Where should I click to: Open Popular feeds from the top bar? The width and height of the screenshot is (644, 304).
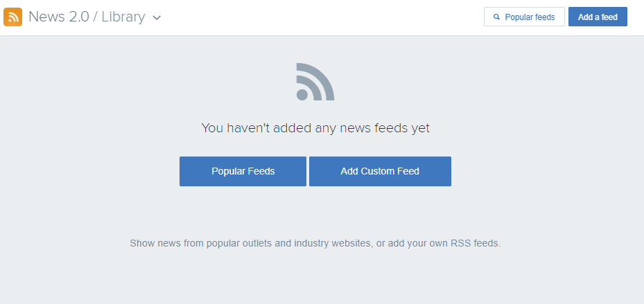point(525,17)
